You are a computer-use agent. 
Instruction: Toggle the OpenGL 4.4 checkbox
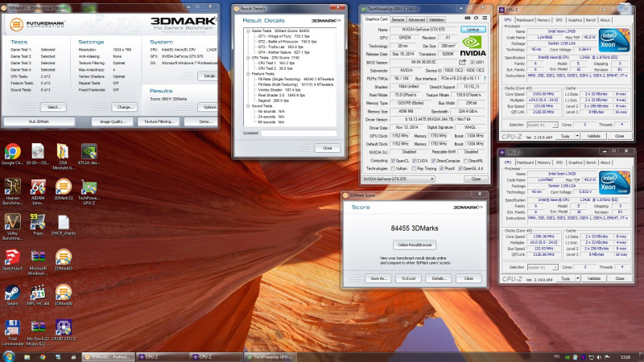pos(460,168)
